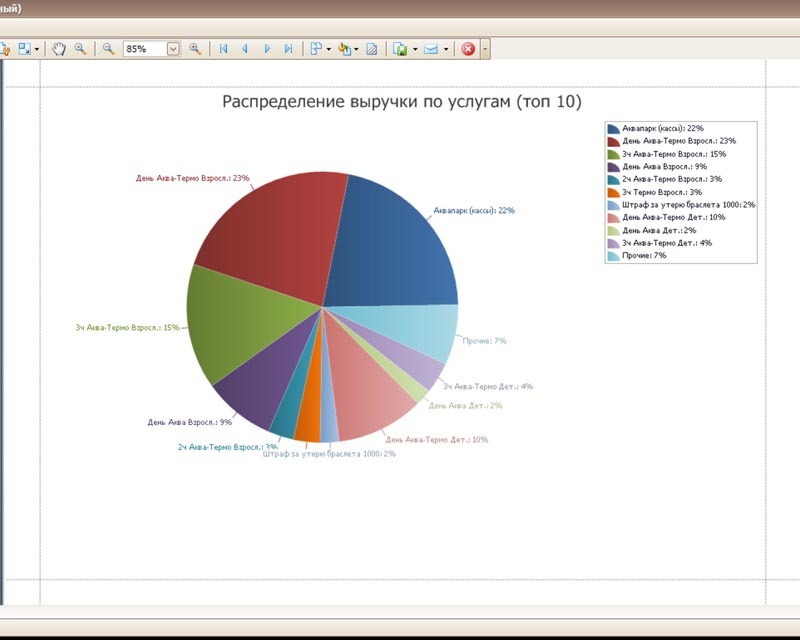Screen dimensions: 800x640
Task: Open the Watermark settings icon
Action: [x=371, y=48]
